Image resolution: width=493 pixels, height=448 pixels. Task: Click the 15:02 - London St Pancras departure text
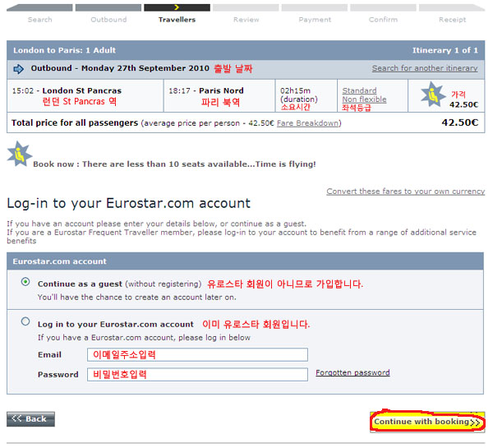coord(67,91)
